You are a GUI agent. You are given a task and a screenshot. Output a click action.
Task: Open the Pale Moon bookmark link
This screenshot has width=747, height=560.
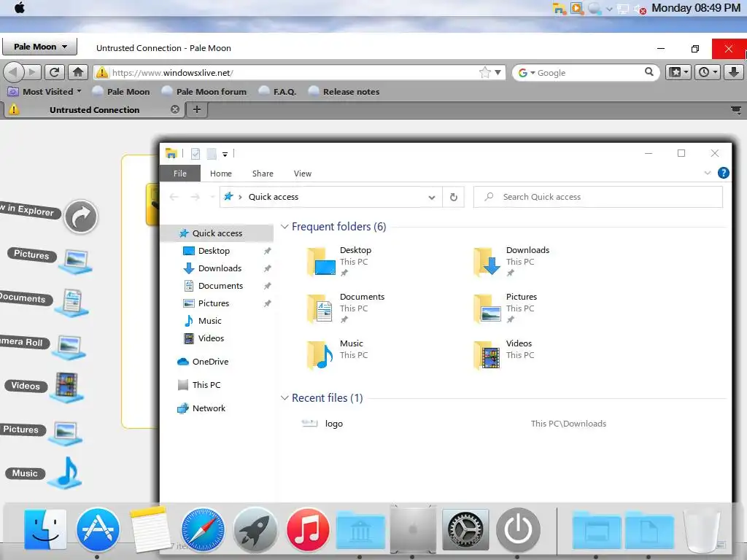tap(121, 91)
